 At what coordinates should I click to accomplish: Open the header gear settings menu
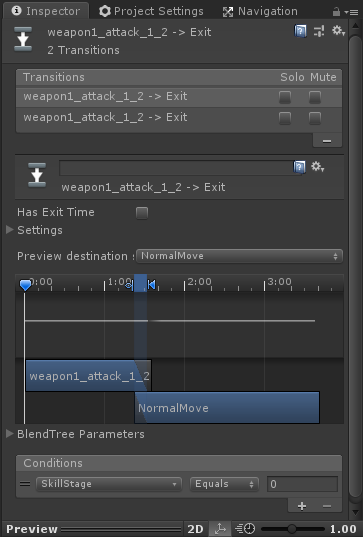(338, 31)
